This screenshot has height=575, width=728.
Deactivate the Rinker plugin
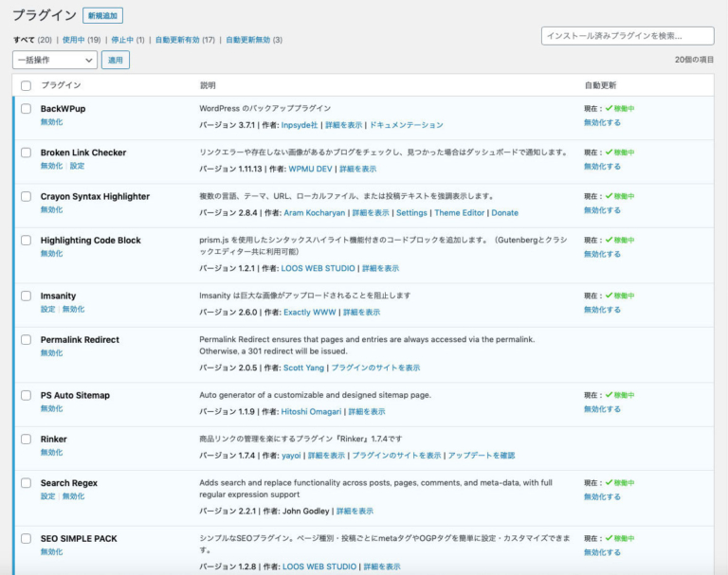pos(51,453)
